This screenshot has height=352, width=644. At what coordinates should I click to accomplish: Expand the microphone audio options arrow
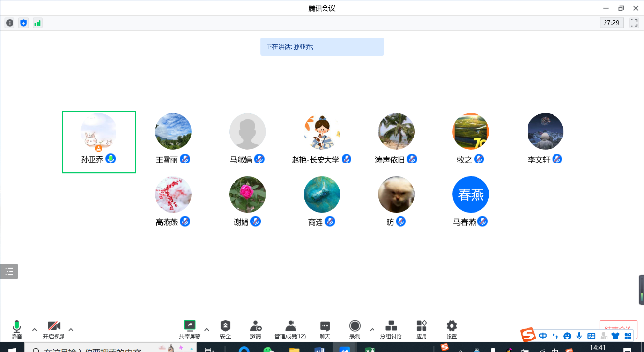(34, 330)
